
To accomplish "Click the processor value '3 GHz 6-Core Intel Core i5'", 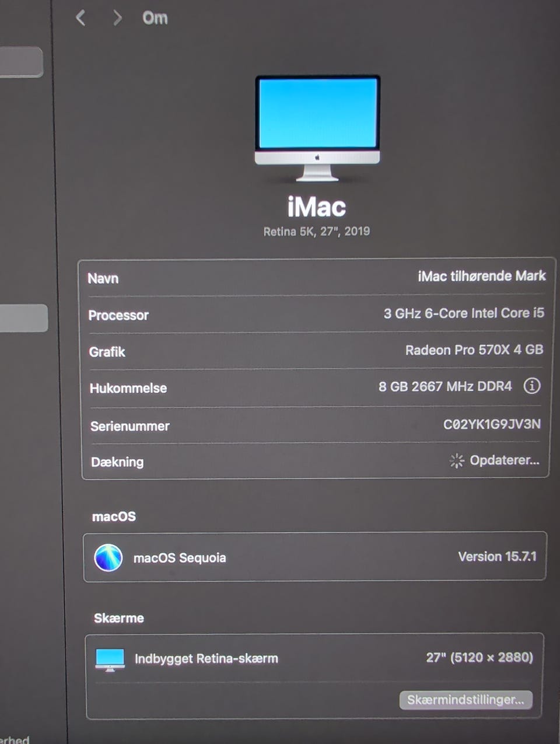I will [464, 313].
